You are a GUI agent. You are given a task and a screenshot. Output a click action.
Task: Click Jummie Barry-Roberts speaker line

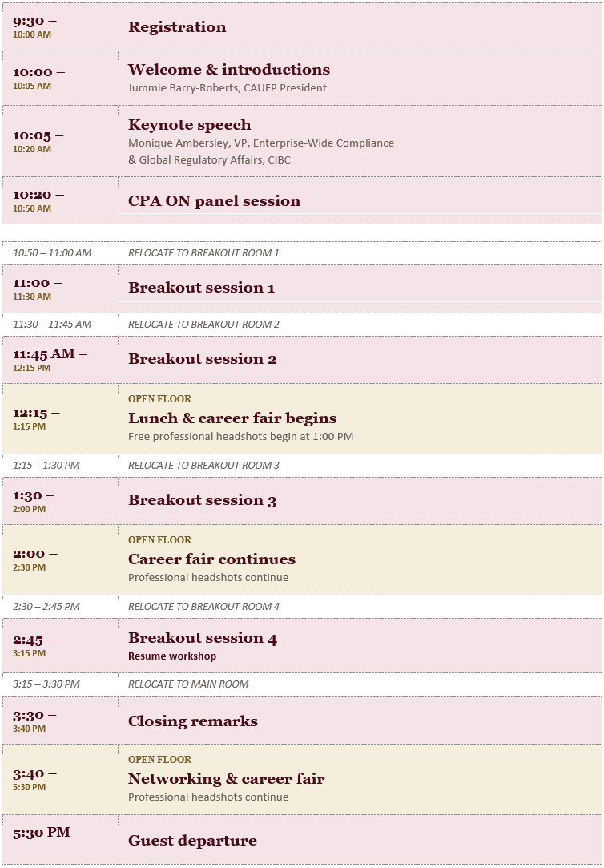click(x=228, y=87)
